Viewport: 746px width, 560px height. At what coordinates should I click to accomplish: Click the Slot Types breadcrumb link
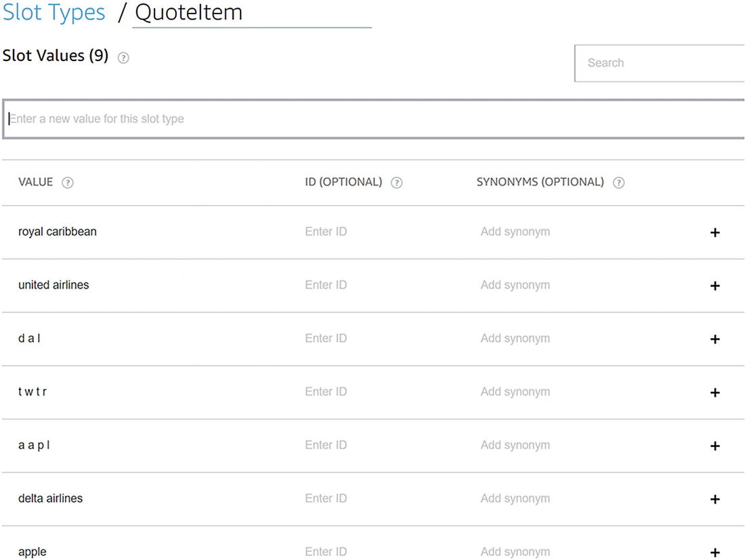54,13
